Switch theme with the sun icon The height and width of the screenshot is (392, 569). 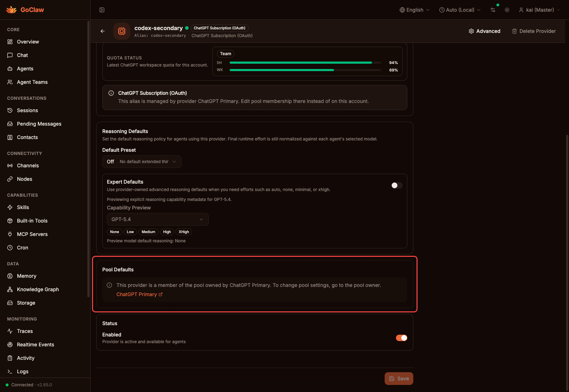coord(507,10)
